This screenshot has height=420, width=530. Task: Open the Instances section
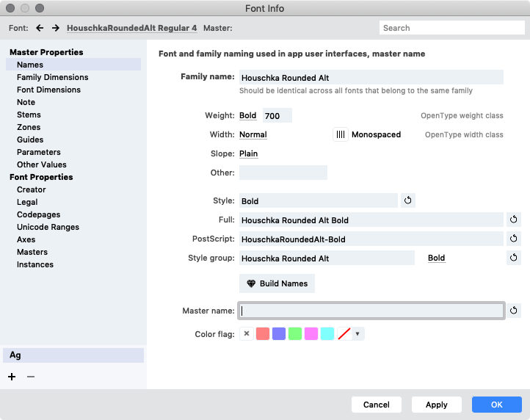35,265
